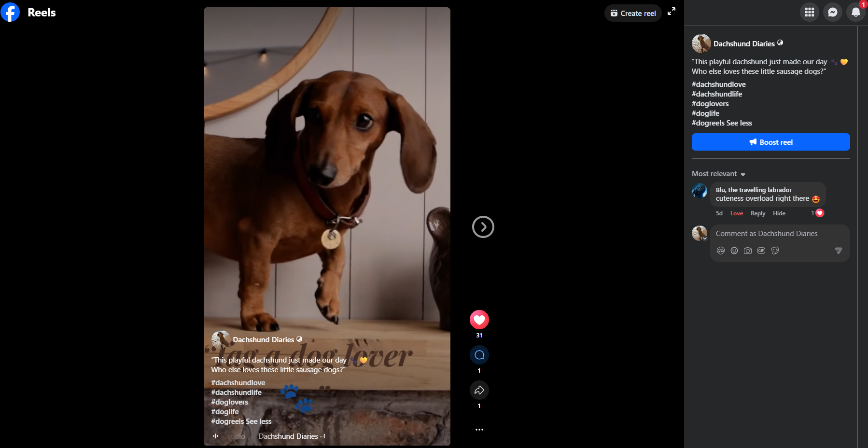Screen dimensions: 868x448
Task: Click the #dogreels hashtag in sidebar
Action: [x=708, y=123]
